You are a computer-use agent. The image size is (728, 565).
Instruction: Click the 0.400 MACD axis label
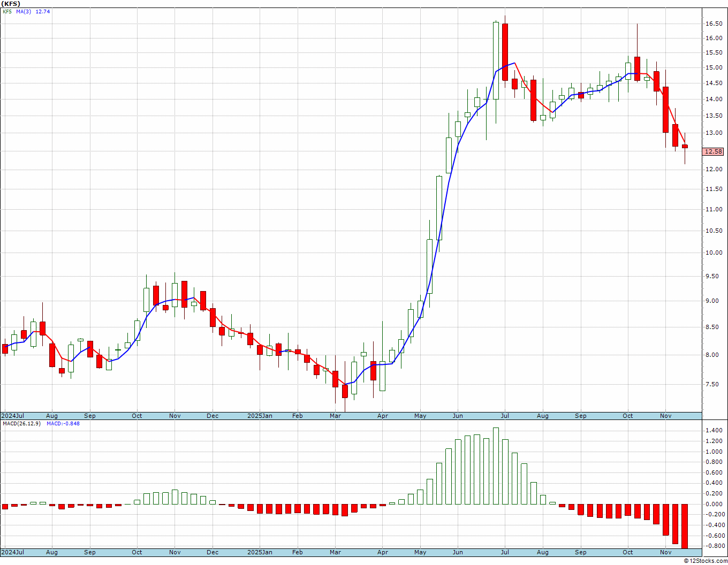tap(714, 483)
